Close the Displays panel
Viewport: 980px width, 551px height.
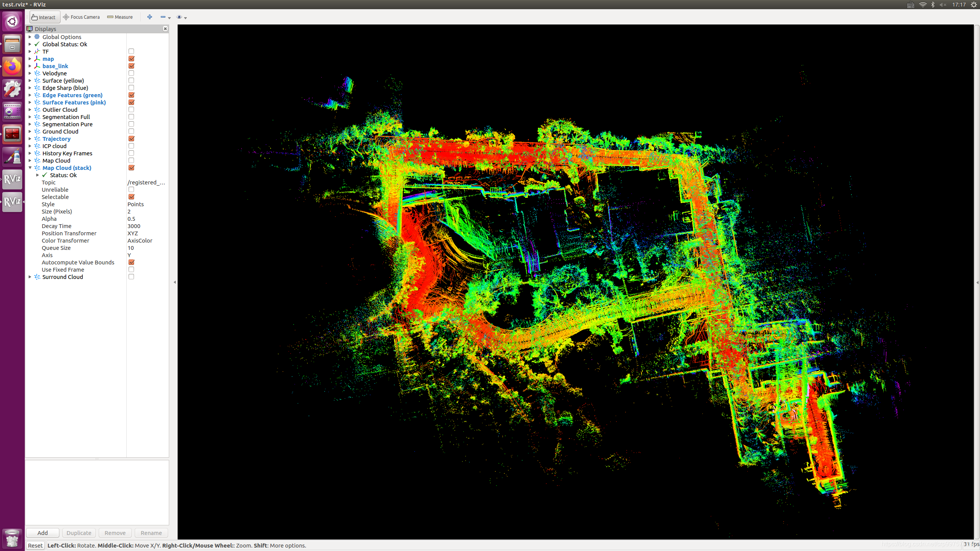pyautogui.click(x=165, y=29)
